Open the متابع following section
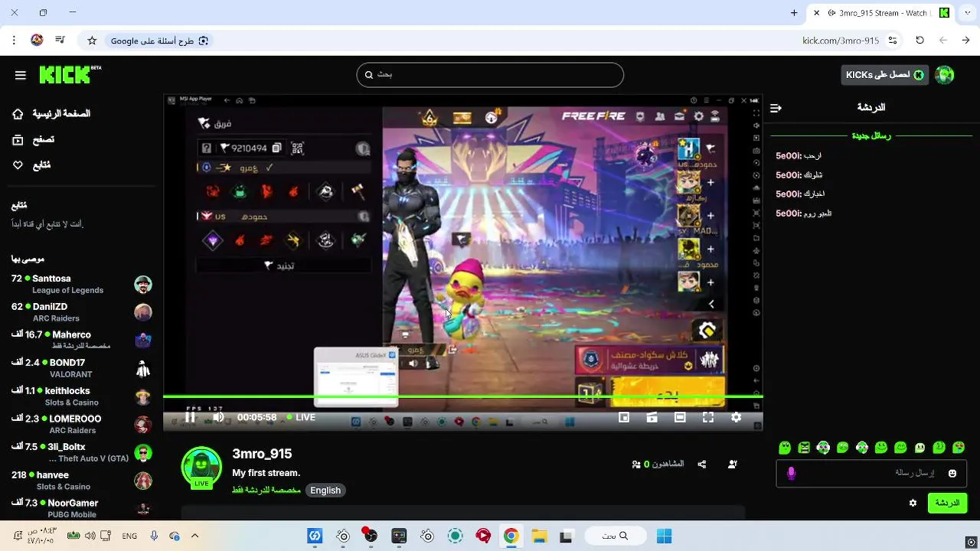 [x=31, y=165]
